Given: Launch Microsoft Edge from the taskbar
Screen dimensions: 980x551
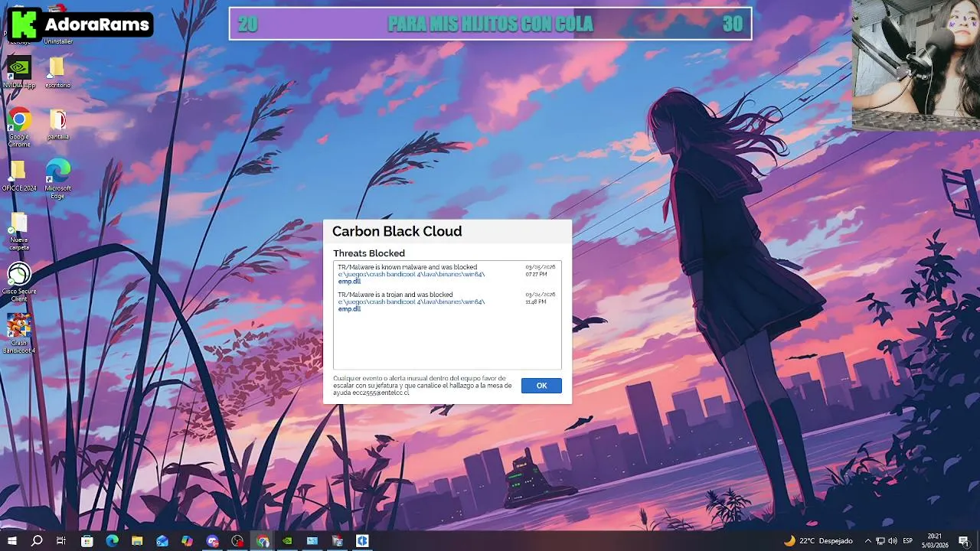Looking at the screenshot, I should click(x=113, y=540).
